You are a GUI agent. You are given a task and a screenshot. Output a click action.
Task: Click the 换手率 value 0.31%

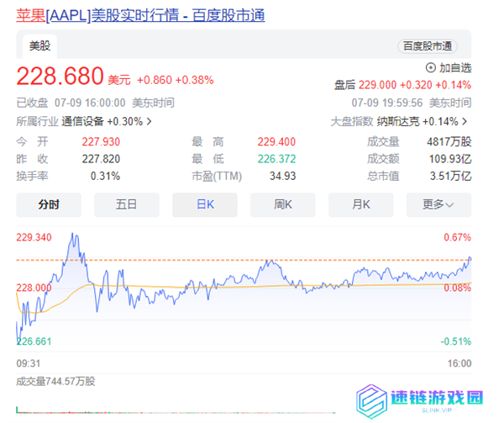coord(105,176)
